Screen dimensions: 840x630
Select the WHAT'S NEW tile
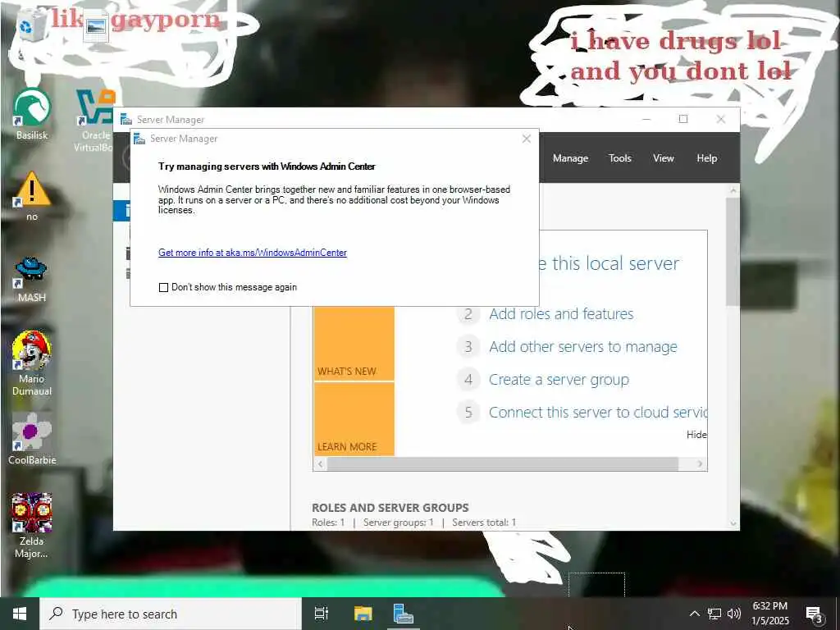354,344
